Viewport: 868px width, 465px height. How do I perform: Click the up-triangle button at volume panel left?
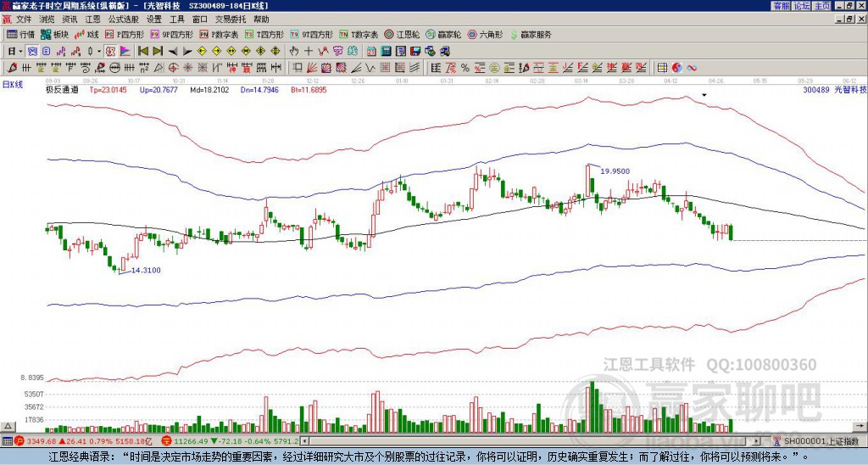pyautogui.click(x=8, y=426)
